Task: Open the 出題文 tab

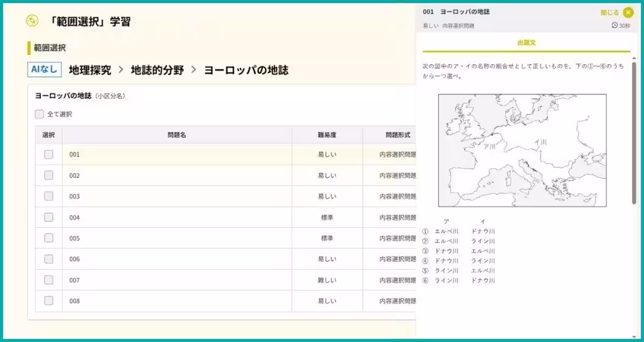Action: (526, 43)
